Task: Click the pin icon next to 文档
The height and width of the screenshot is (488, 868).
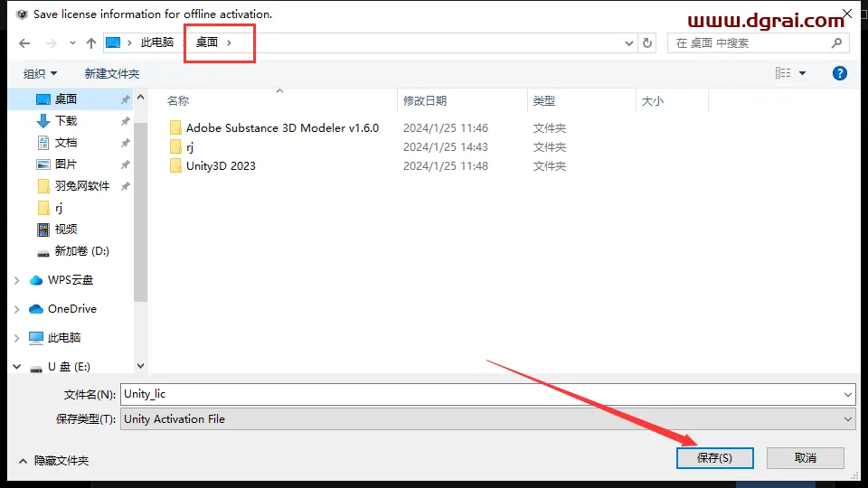Action: (125, 144)
